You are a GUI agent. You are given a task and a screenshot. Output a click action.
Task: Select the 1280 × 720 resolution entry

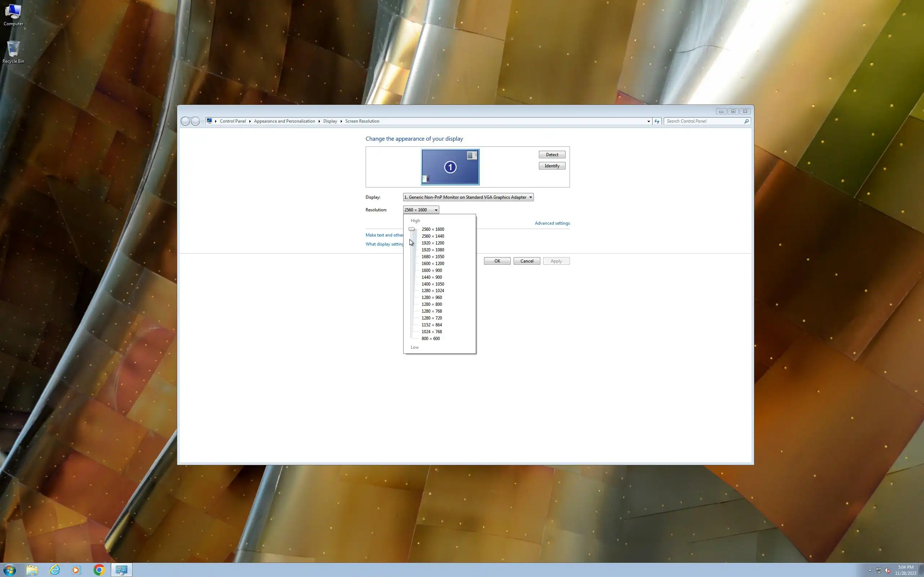[x=431, y=318]
